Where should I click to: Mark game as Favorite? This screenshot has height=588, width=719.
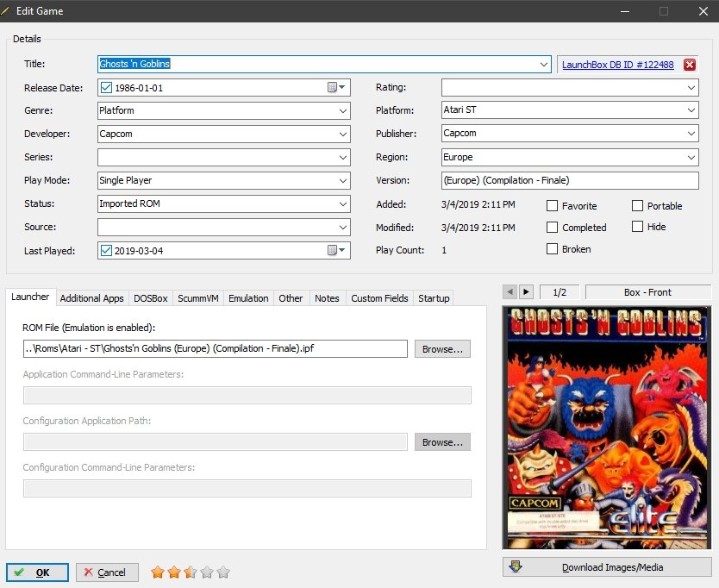tap(552, 205)
